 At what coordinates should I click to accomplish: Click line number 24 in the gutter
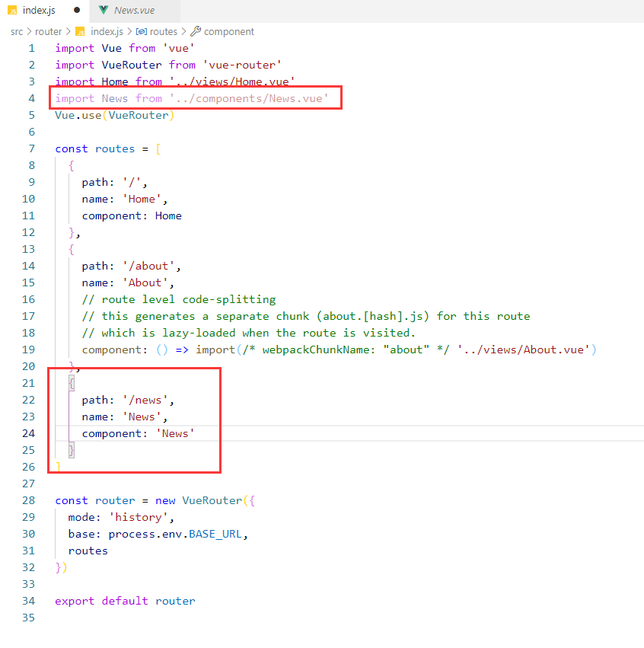click(x=28, y=433)
